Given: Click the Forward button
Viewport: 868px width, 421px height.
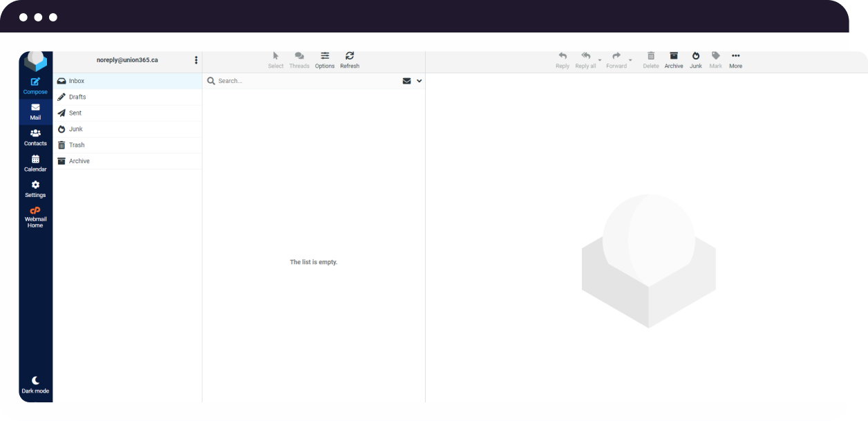Looking at the screenshot, I should [x=616, y=60].
